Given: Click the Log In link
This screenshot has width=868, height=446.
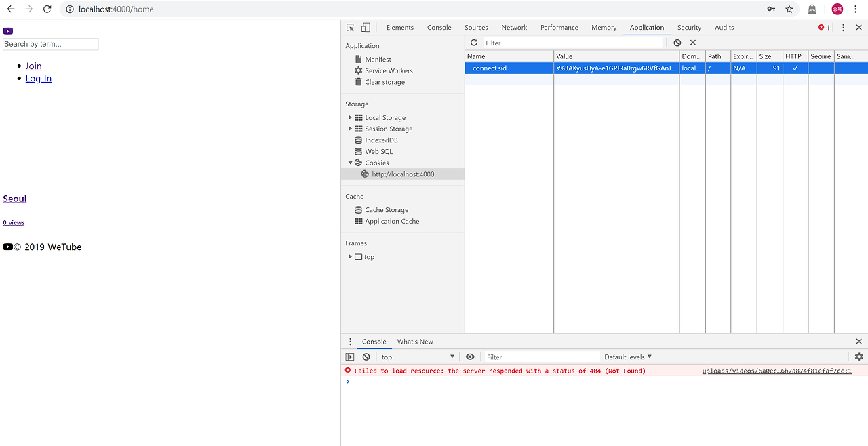Looking at the screenshot, I should (39, 78).
